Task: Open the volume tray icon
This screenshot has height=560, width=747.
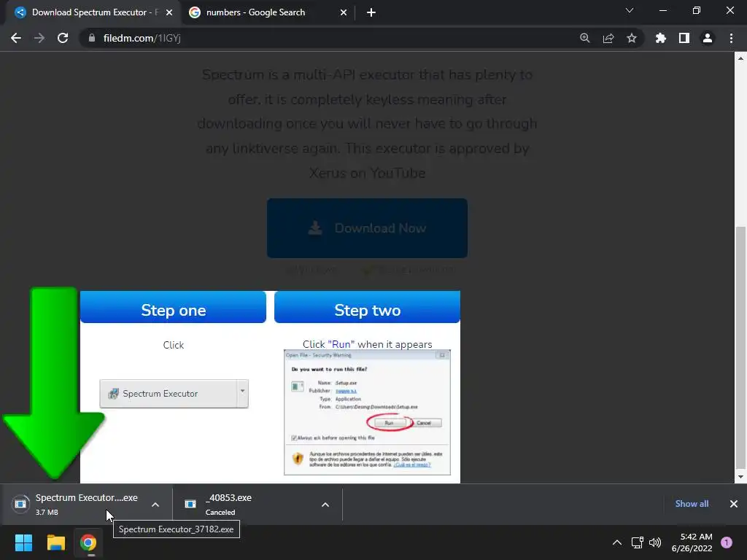Action: 655,542
